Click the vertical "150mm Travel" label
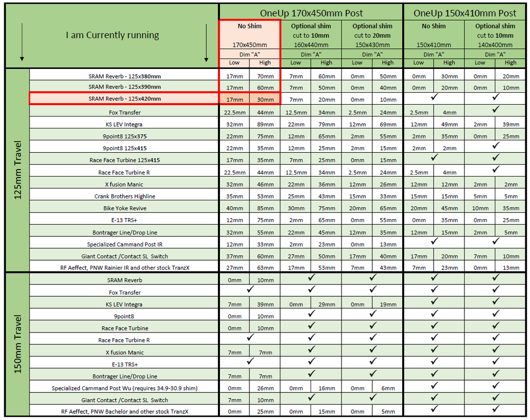 coord(18,344)
